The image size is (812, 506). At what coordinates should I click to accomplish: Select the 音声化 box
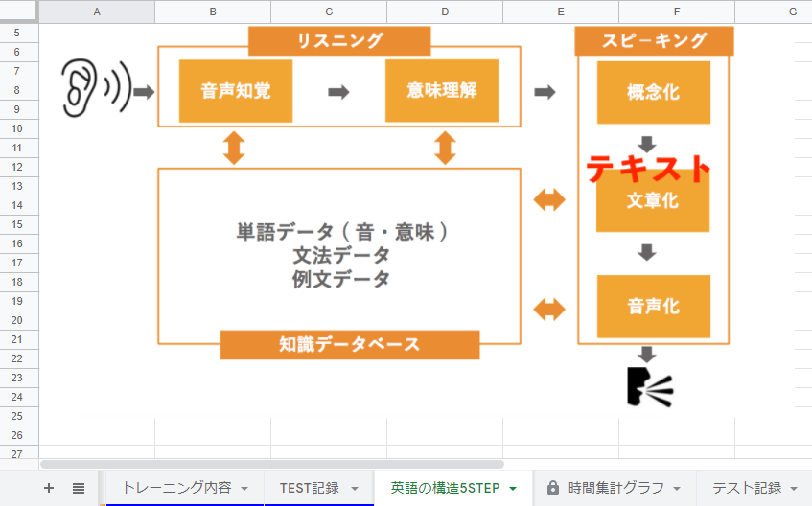[x=654, y=306]
